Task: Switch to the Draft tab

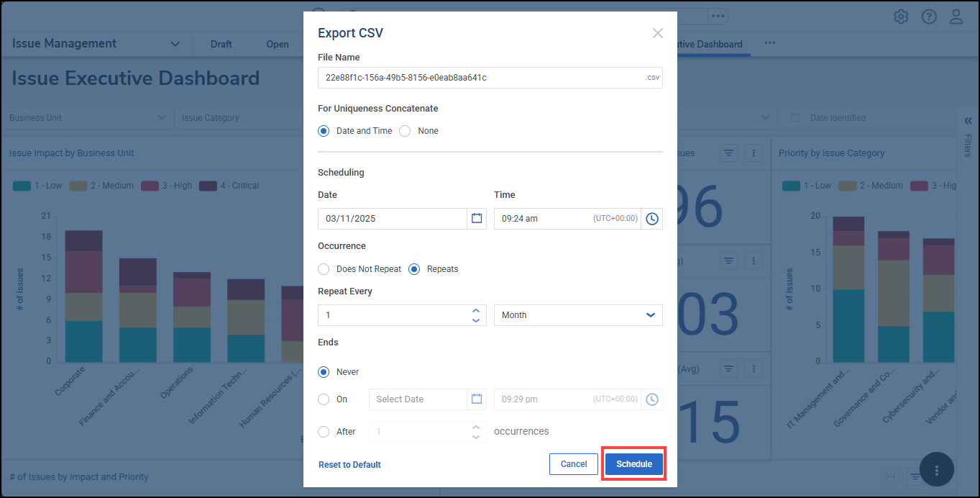Action: point(221,44)
